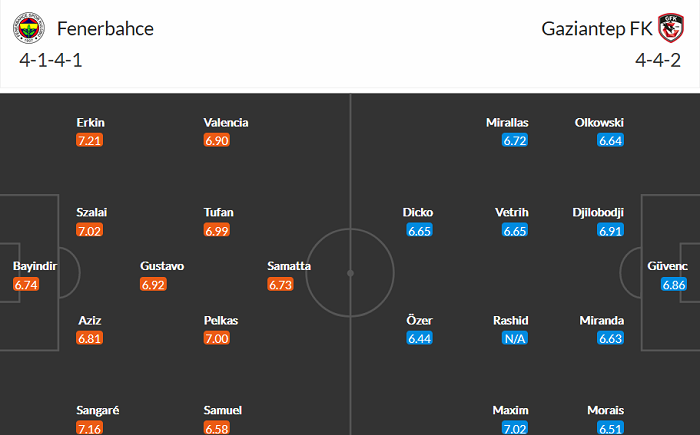Click Pelkas's 7.00 rating badge

[217, 339]
